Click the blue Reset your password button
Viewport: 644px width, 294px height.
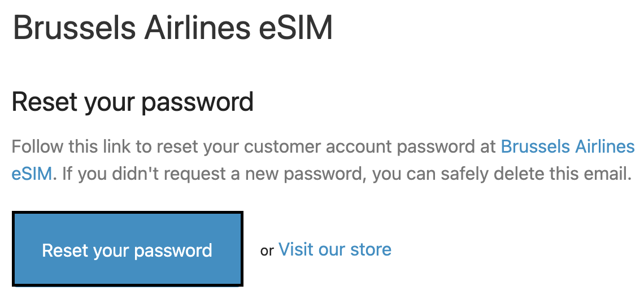127,250
